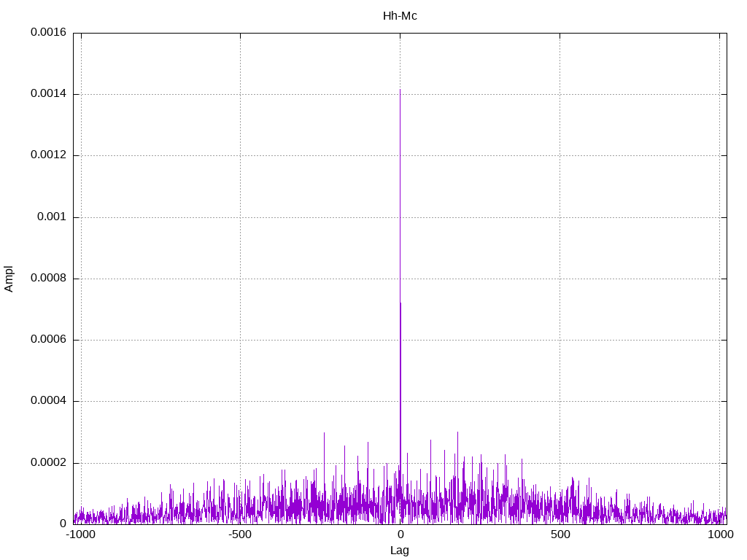Click the 0.0016 y-axis tick label

click(48, 33)
